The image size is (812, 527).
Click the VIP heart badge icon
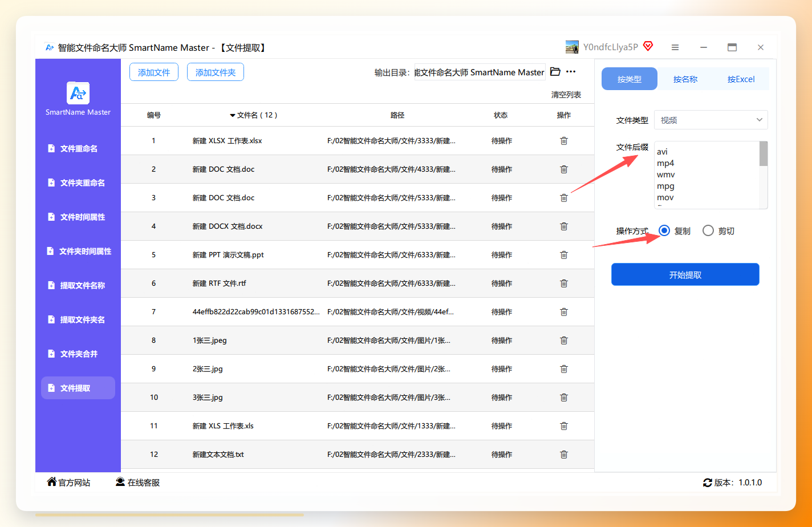pyautogui.click(x=648, y=46)
